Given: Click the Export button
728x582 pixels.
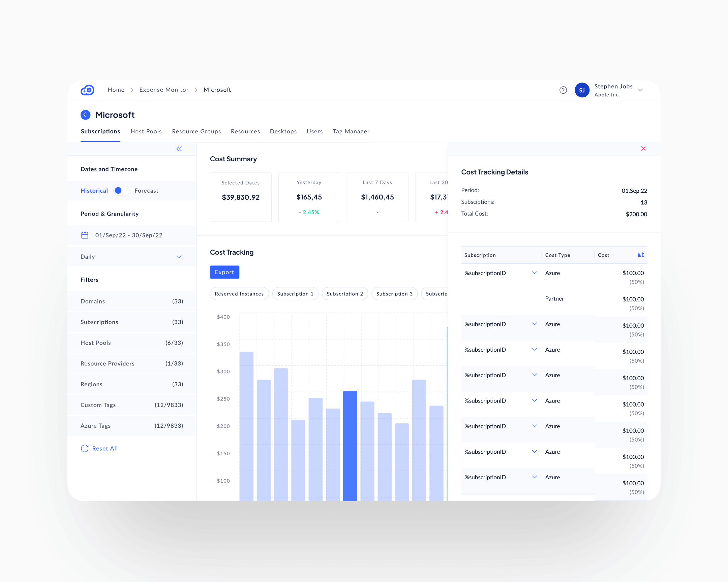Looking at the screenshot, I should (224, 272).
